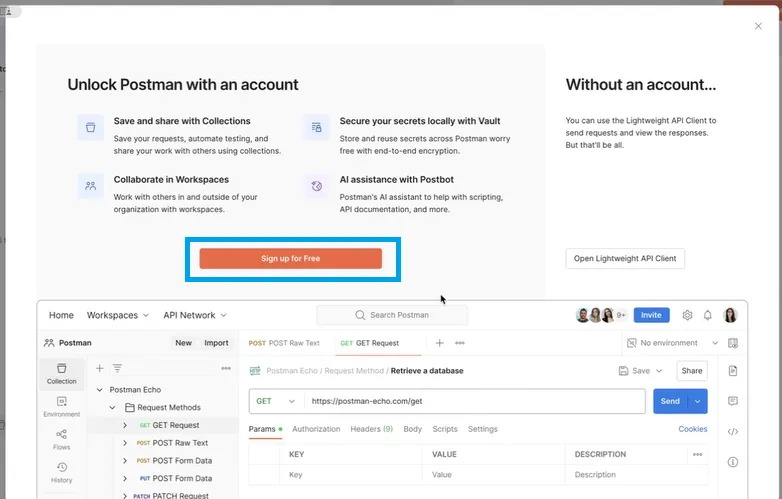This screenshot has width=782, height=499.
Task: Close the account sign-up dialog
Action: 758,26
